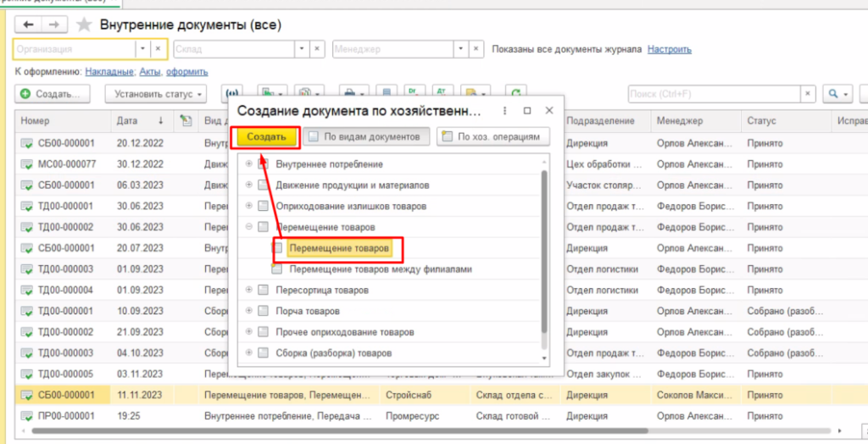Open the dialog's three-dot more menu
Image resolution: width=868 pixels, height=444 pixels.
[505, 111]
